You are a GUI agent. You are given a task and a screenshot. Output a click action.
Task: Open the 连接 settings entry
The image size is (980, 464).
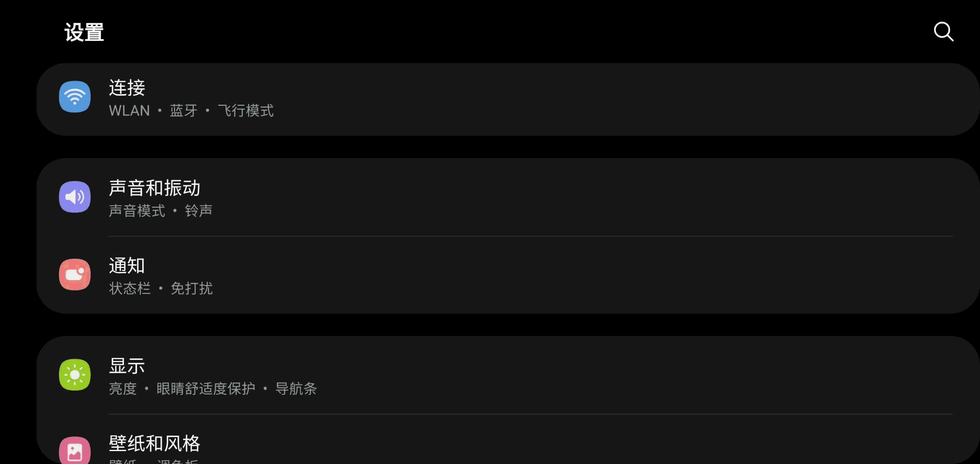point(127,88)
